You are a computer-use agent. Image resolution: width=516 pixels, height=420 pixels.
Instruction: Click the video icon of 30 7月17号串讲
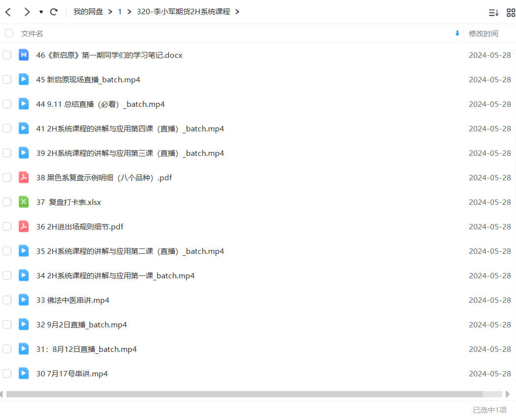click(24, 373)
